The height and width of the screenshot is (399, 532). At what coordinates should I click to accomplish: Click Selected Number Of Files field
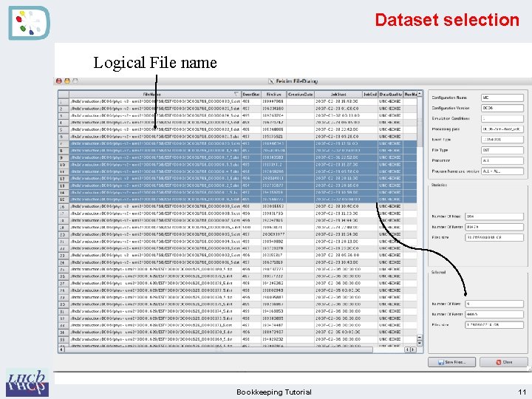[x=494, y=304]
